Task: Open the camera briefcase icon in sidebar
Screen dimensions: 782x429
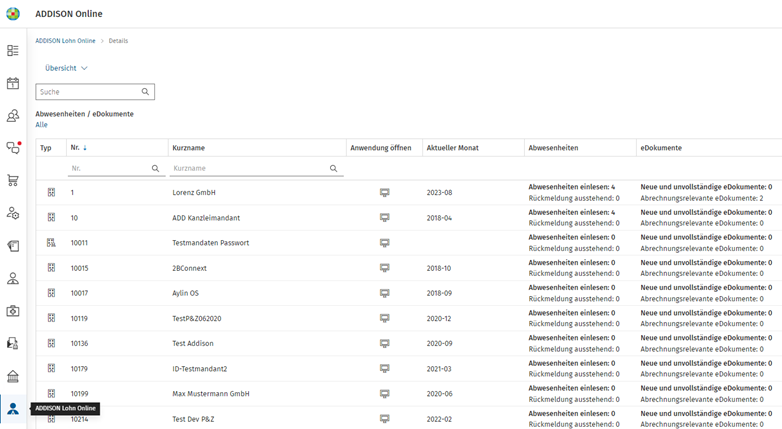Action: [13, 311]
